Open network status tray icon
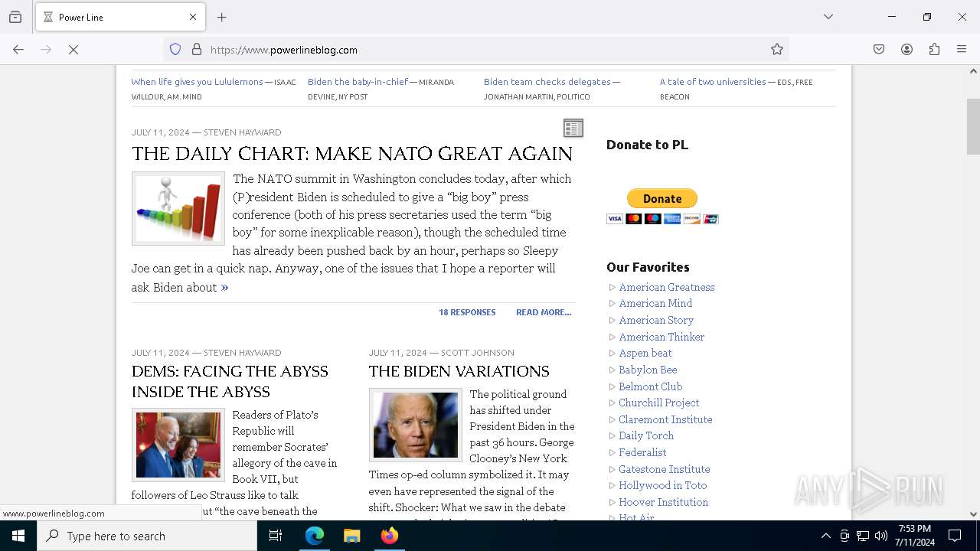The image size is (980, 551). (863, 536)
